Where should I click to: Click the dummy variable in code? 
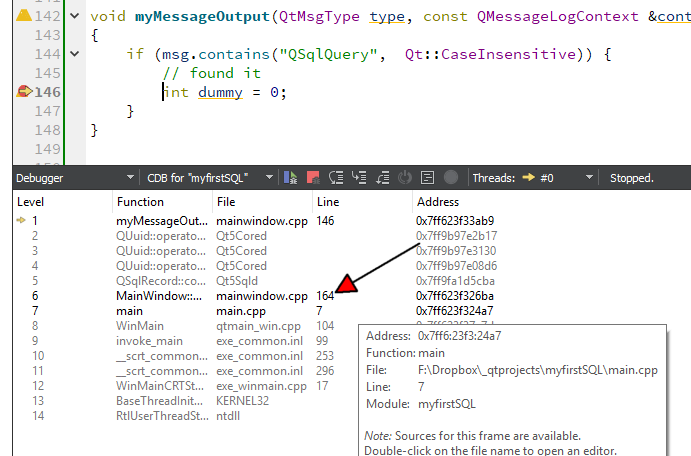click(x=220, y=92)
